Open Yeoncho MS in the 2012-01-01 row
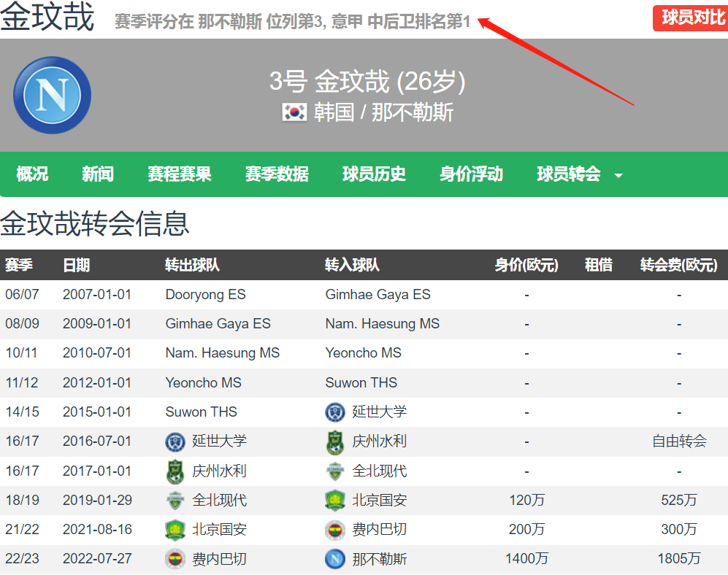The height and width of the screenshot is (575, 728). pos(204,383)
